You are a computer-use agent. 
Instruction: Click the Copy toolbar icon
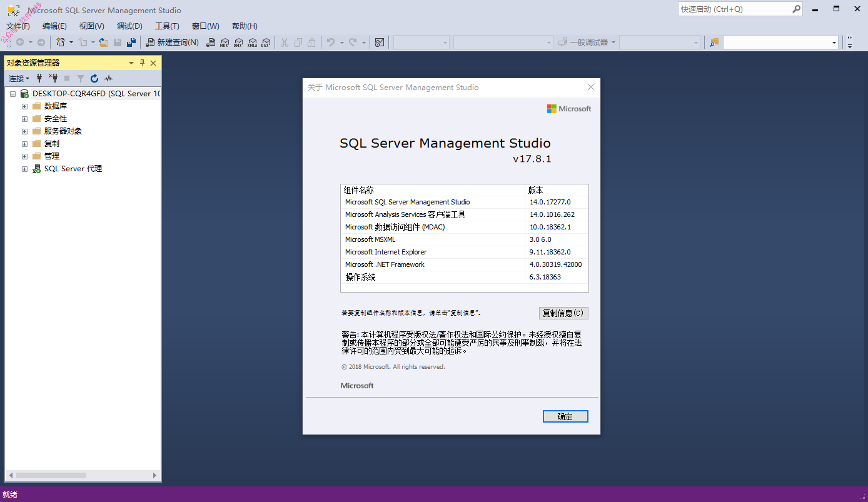pos(298,43)
